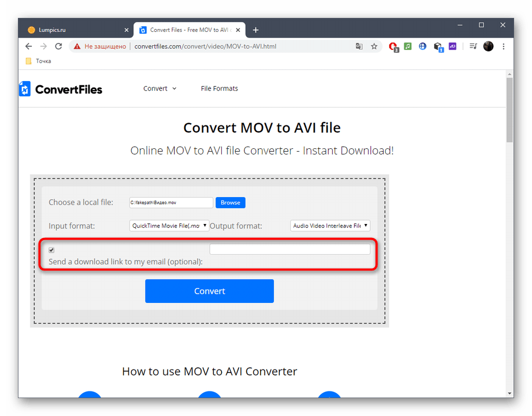This screenshot has height=416, width=532.
Task: Click the blue Convert button
Action: (209, 291)
